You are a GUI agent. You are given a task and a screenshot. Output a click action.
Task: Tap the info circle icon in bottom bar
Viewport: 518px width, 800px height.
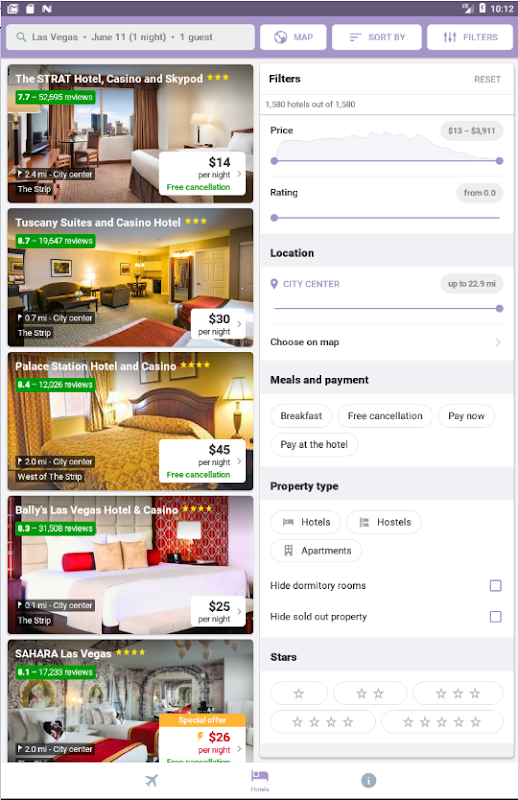(368, 780)
